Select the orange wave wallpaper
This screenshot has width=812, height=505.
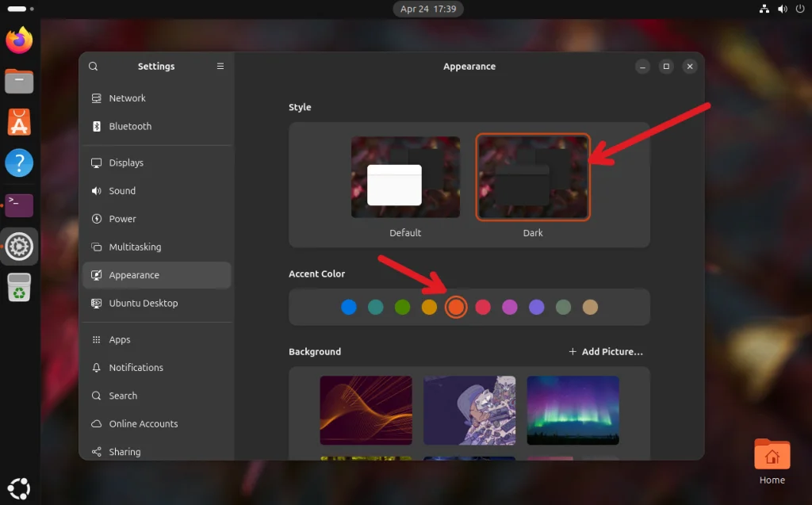(x=366, y=410)
